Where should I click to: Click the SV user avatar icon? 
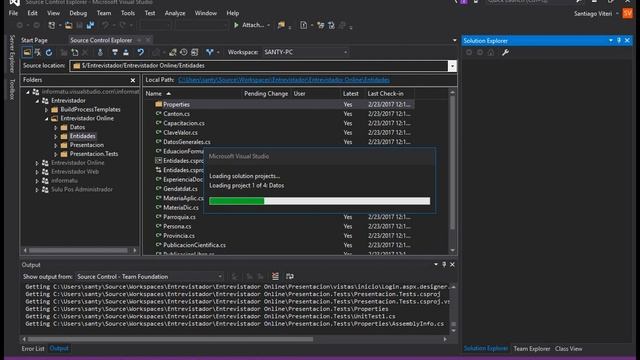tap(627, 13)
